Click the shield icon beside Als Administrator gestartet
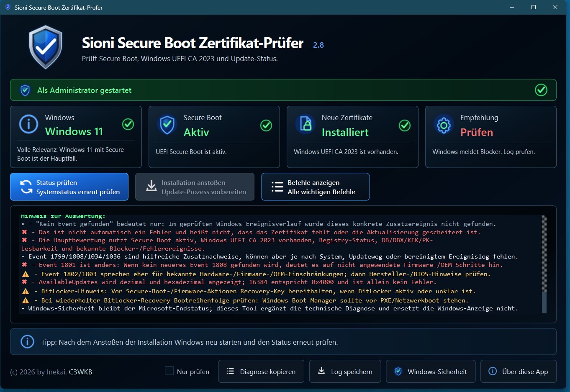Image resolution: width=570 pixels, height=392 pixels. pyautogui.click(x=25, y=90)
